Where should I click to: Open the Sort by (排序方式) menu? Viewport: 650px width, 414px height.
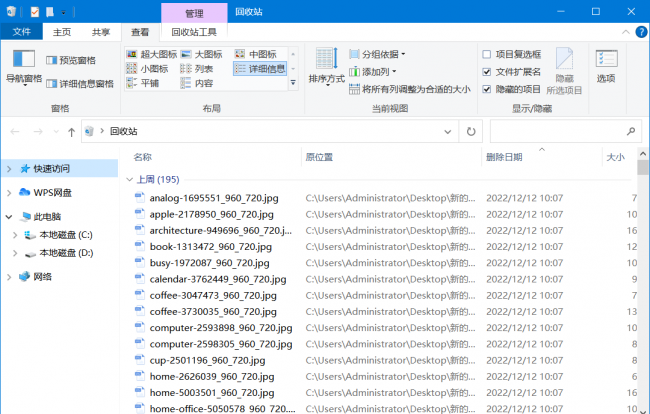327,67
